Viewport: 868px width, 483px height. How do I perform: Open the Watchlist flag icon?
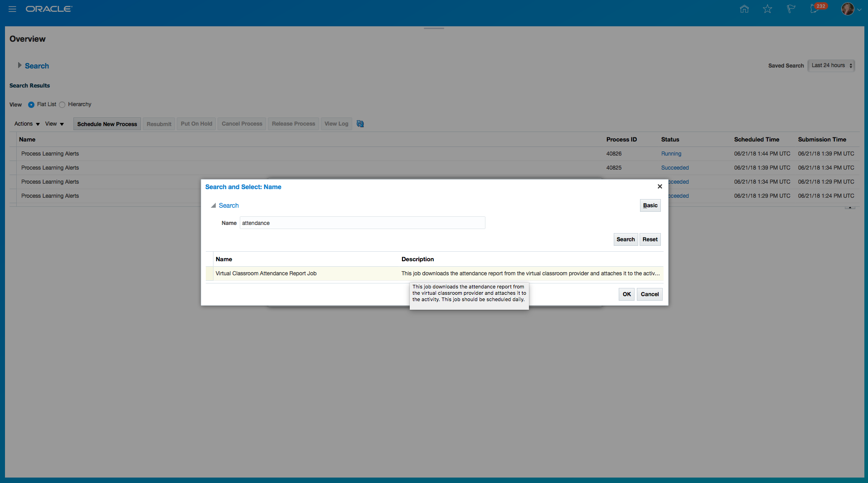(791, 9)
